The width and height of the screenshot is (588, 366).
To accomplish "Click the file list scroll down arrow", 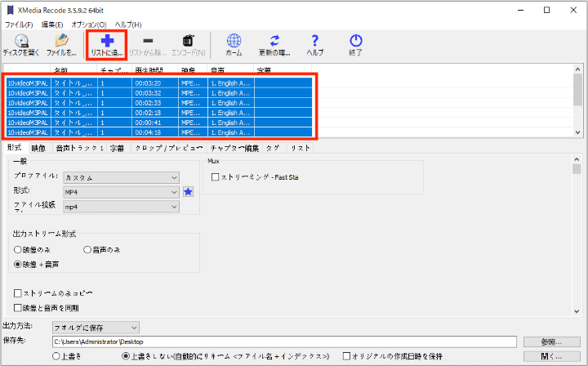I will tap(577, 132).
